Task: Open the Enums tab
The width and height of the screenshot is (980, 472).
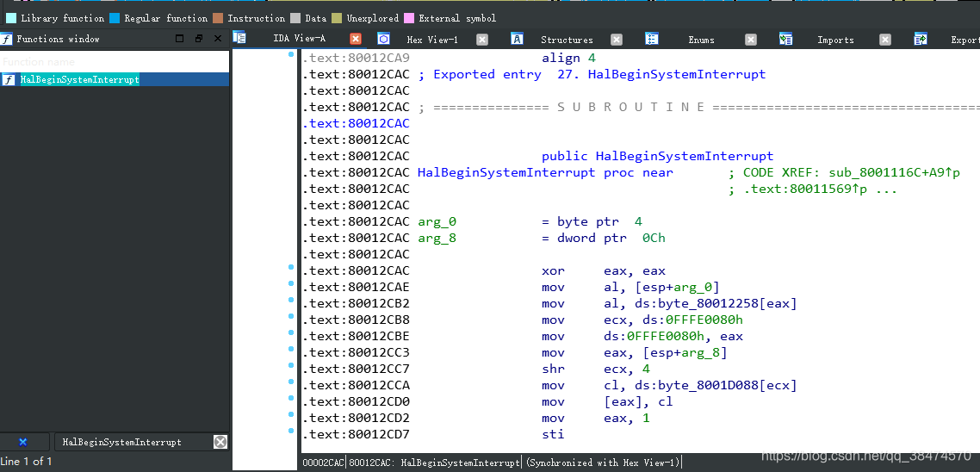Action: pyautogui.click(x=701, y=40)
